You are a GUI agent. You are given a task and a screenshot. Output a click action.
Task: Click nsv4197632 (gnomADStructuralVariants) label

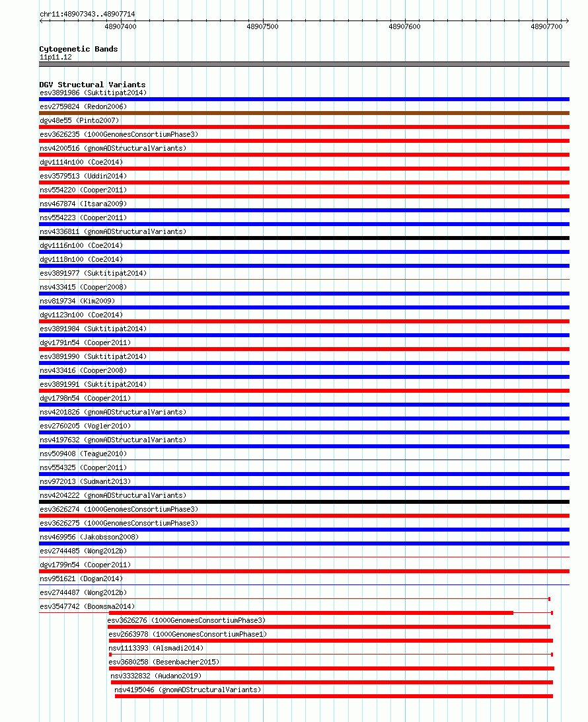click(x=113, y=440)
